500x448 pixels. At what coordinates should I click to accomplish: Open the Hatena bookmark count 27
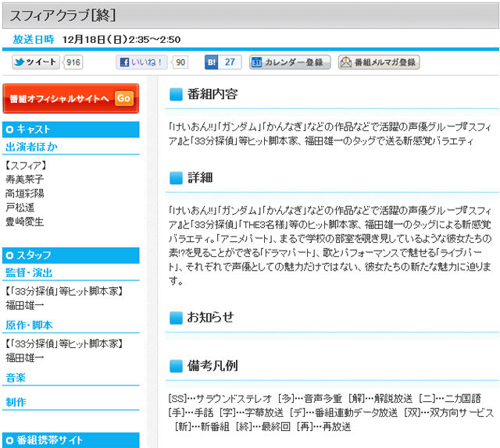230,62
